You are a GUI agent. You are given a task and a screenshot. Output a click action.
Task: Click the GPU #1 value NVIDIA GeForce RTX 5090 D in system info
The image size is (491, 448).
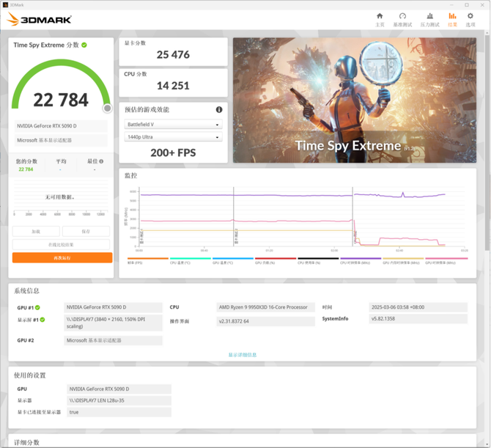[x=113, y=307]
